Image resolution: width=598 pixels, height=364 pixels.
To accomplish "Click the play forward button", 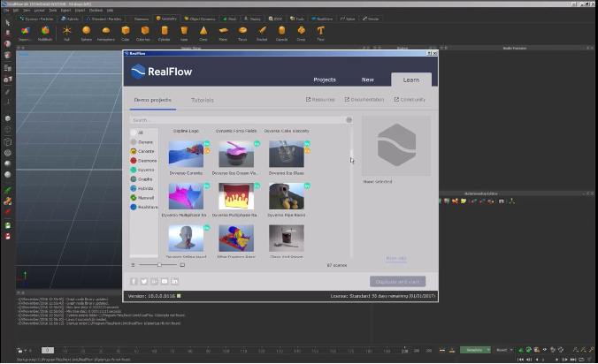I will click(x=556, y=360).
